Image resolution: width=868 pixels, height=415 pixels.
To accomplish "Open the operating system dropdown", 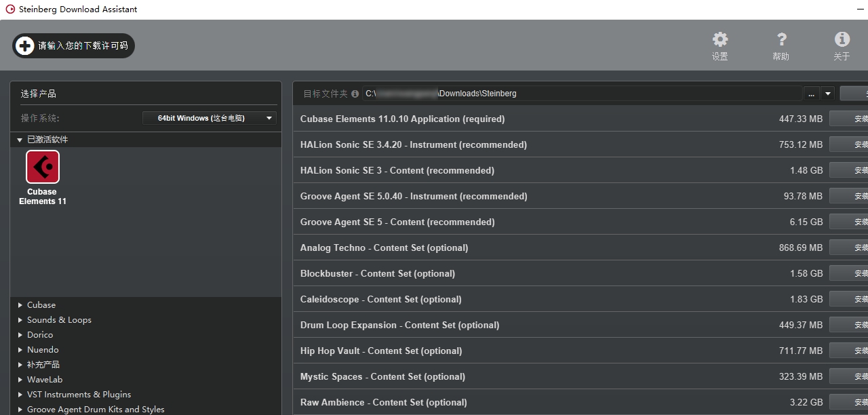I will point(210,118).
